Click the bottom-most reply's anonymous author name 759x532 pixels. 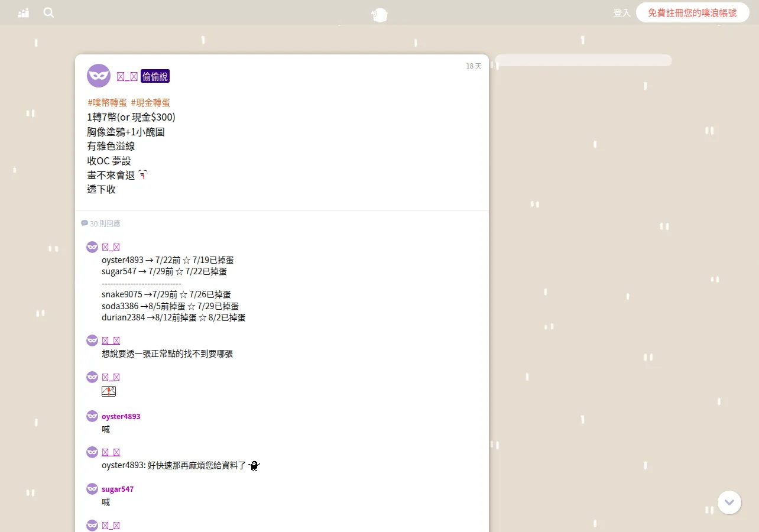click(x=111, y=525)
